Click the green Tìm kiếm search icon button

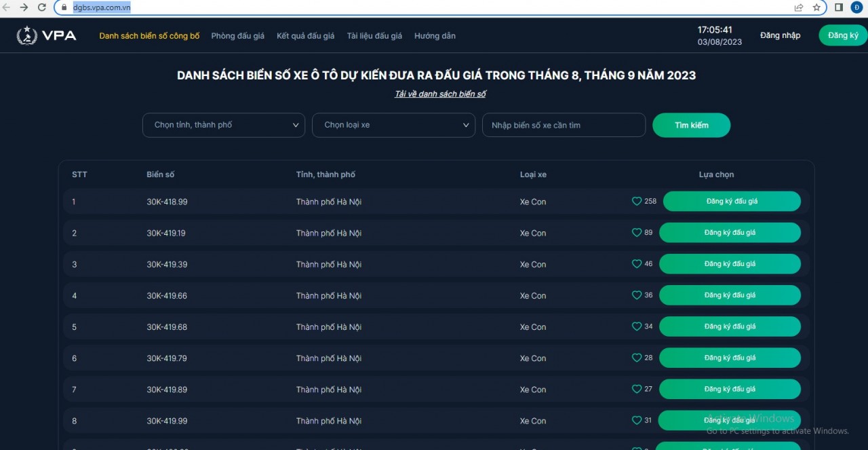[691, 125]
